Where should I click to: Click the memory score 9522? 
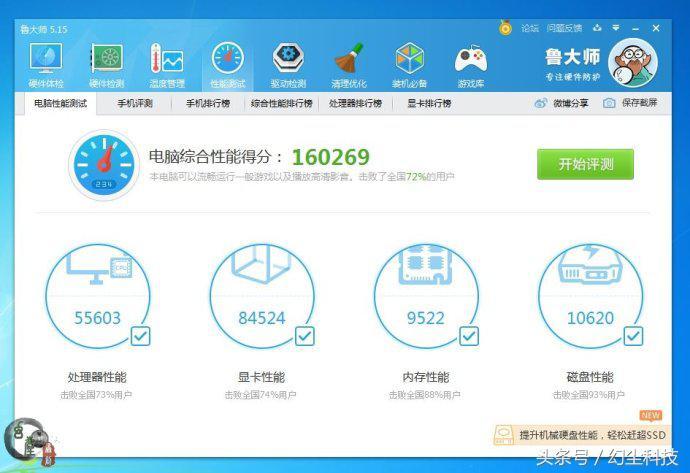click(426, 318)
